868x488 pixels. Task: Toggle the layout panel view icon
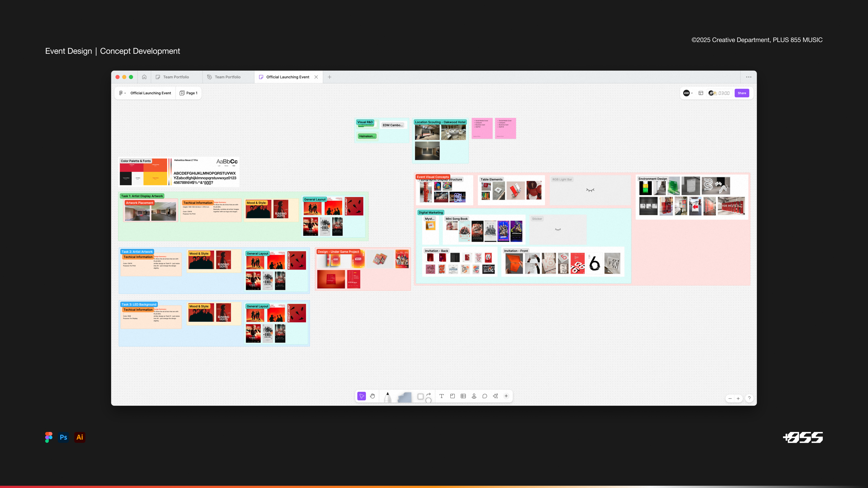[x=701, y=93]
